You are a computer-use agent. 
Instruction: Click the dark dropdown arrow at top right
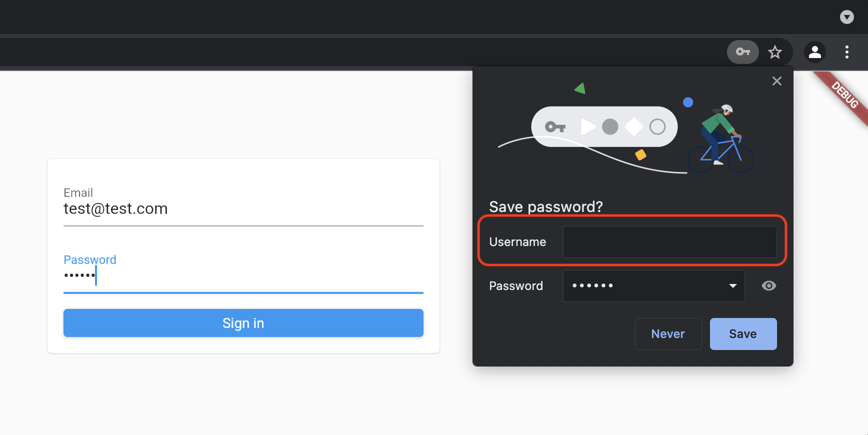(x=847, y=17)
